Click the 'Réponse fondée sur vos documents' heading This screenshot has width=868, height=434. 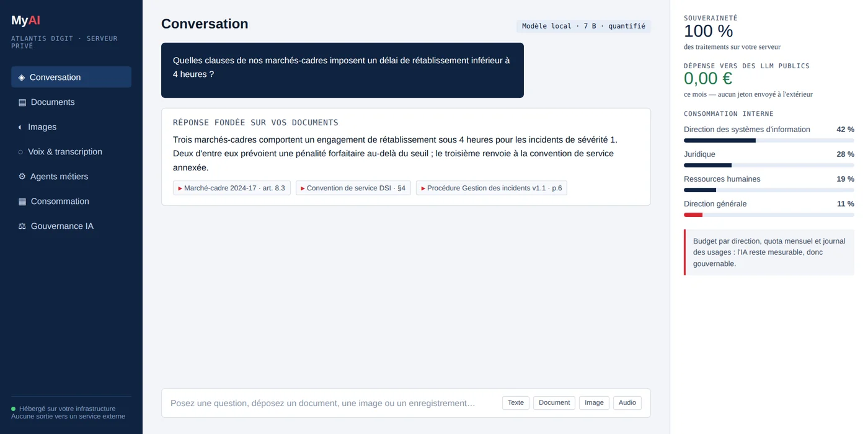pos(255,123)
